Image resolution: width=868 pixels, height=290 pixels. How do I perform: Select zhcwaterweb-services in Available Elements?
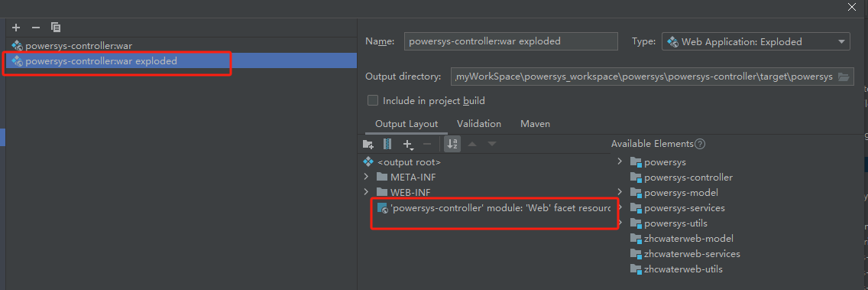click(692, 253)
